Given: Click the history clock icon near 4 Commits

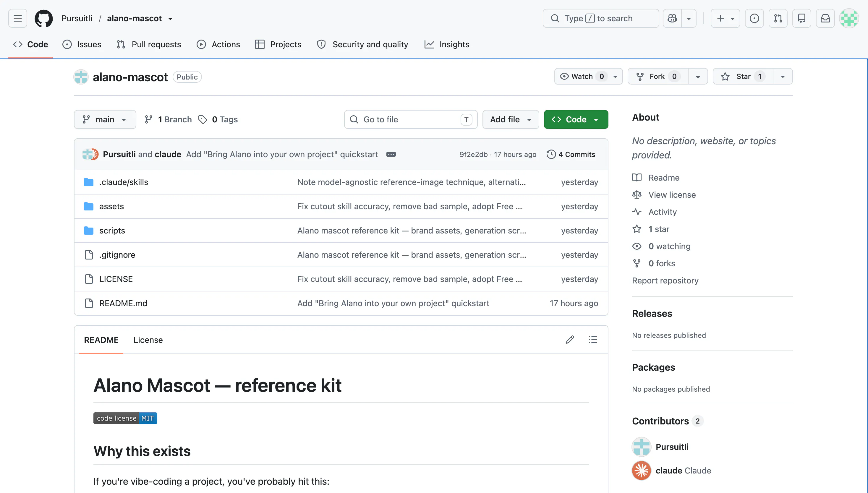Looking at the screenshot, I should [x=551, y=154].
